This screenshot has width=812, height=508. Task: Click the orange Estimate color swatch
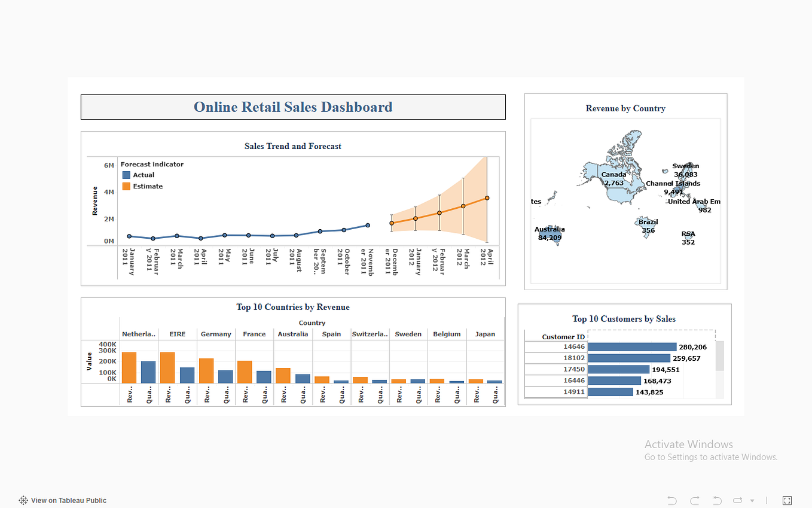[x=126, y=186]
